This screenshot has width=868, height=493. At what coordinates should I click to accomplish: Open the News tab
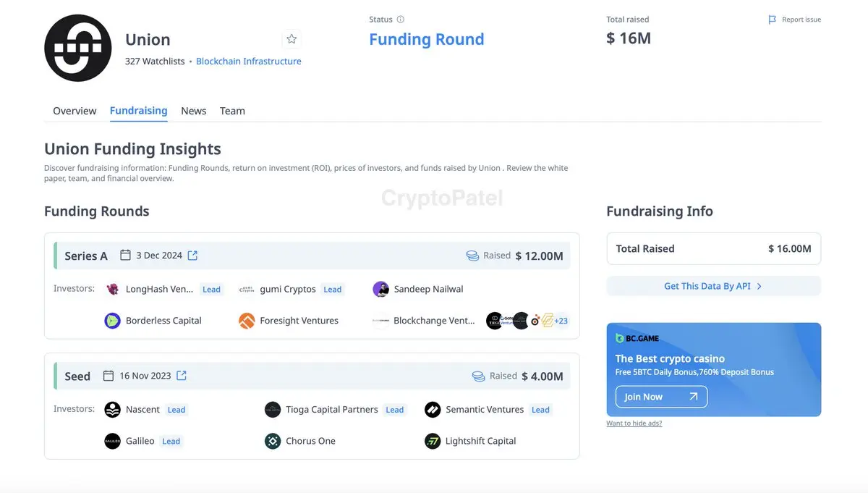tap(193, 111)
